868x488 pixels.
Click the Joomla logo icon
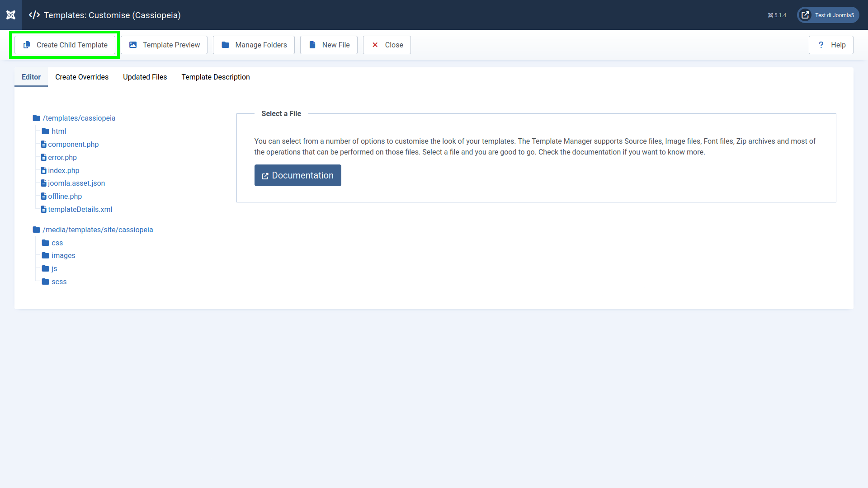tap(11, 15)
